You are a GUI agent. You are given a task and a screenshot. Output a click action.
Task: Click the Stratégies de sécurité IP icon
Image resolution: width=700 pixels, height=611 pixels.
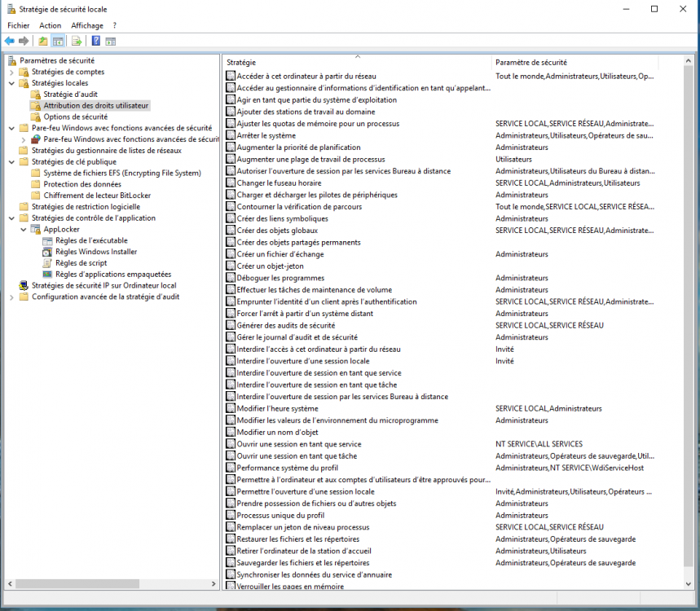23,285
